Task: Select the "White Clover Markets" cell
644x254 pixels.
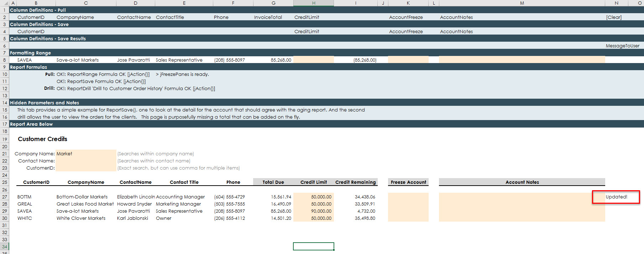Action: click(x=81, y=218)
